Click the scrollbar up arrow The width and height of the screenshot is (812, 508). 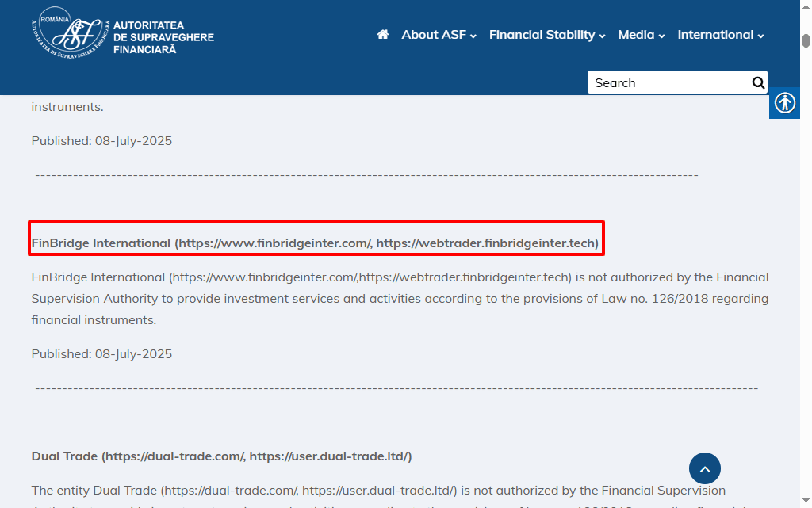click(x=806, y=6)
